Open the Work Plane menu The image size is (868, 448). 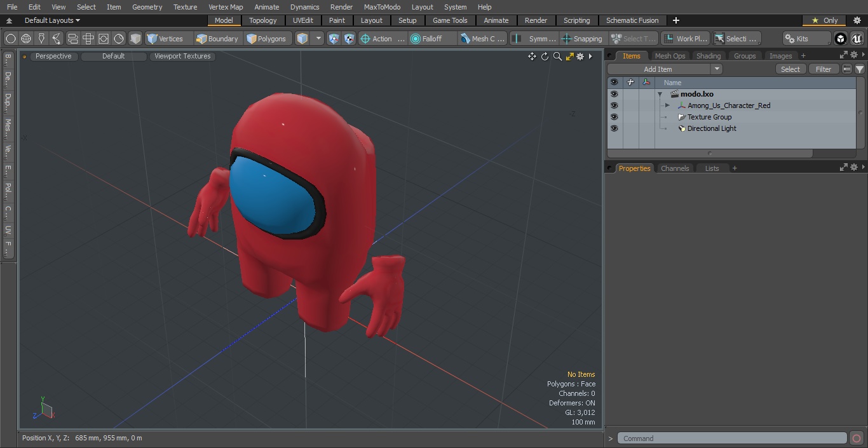pyautogui.click(x=686, y=39)
